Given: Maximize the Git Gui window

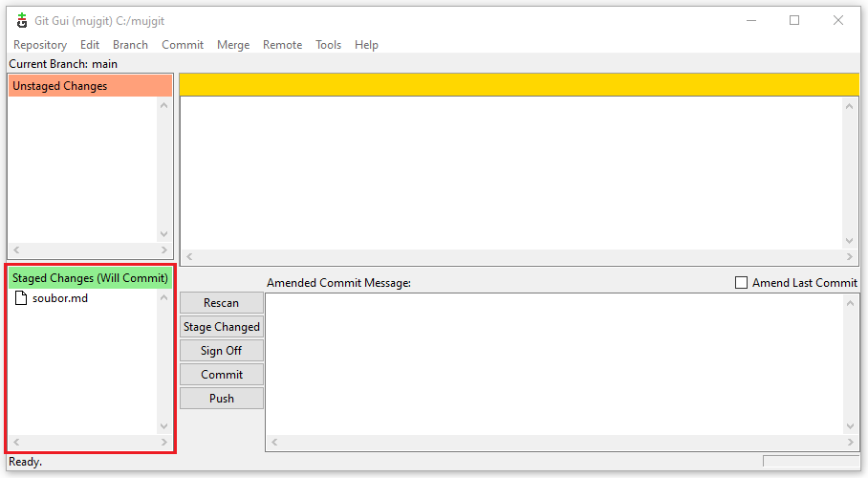Looking at the screenshot, I should coord(794,20).
